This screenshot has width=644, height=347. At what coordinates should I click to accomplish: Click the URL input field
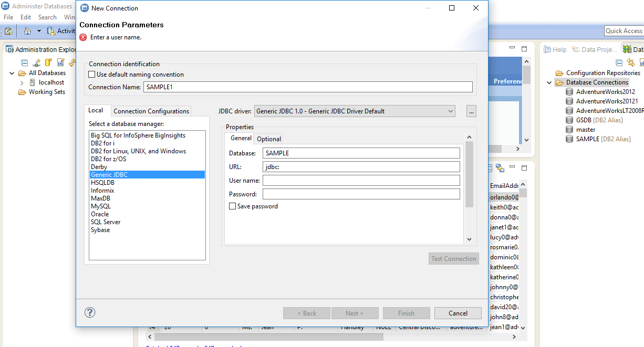point(361,167)
